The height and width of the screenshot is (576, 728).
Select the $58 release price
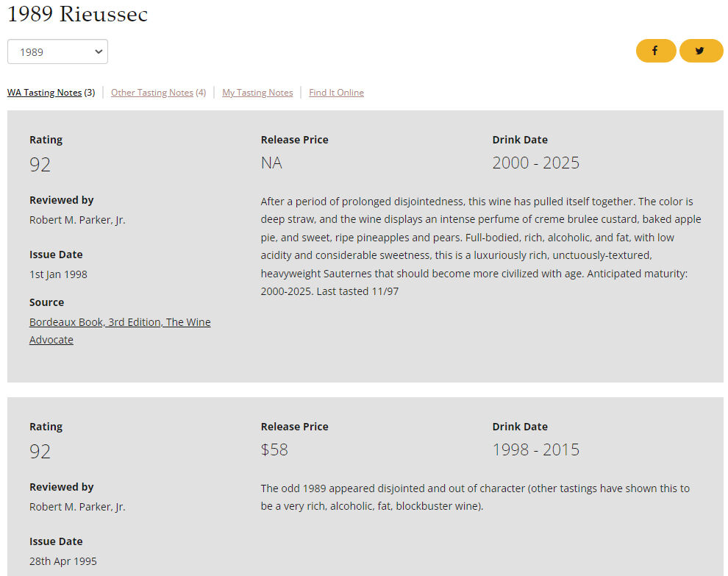274,449
